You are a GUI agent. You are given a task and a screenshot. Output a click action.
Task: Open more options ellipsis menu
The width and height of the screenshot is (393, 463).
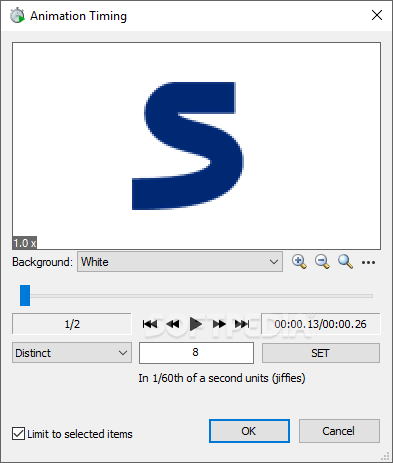(x=368, y=263)
